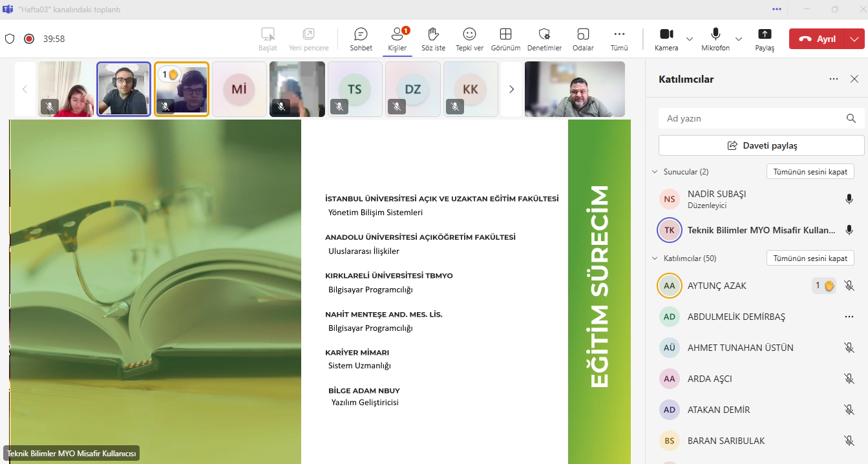868x464 pixels.
Task: Open Görünüm layout options
Action: click(505, 39)
